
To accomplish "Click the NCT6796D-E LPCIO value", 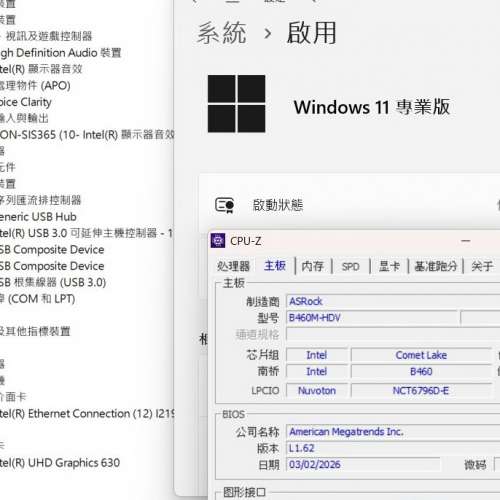I will [x=421, y=390].
